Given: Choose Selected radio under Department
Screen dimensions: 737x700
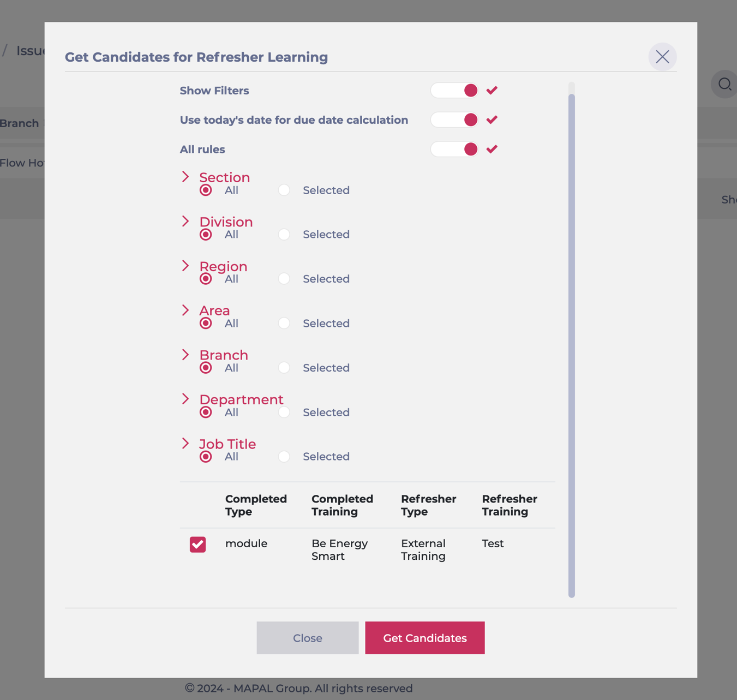Looking at the screenshot, I should click(x=284, y=412).
